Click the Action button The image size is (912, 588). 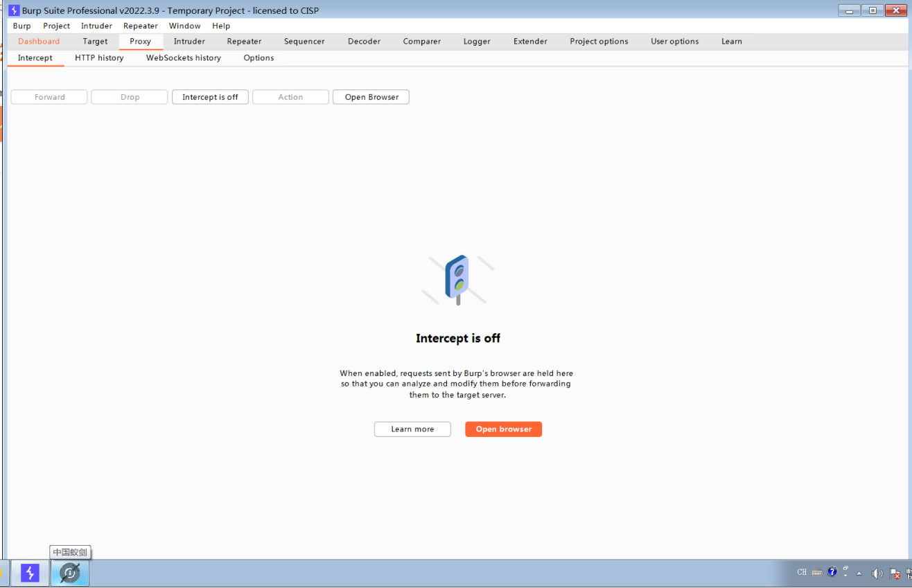(290, 97)
